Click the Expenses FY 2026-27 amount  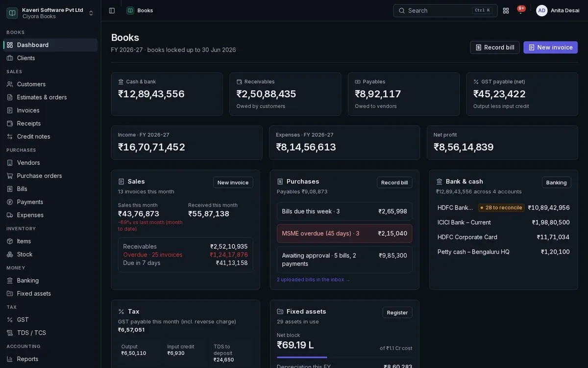pyautogui.click(x=306, y=147)
